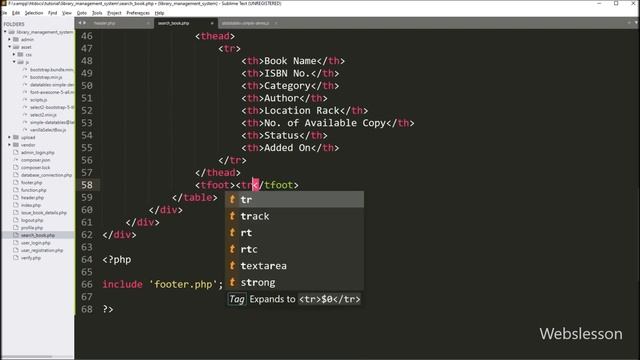Open function.php in the sidebar
Screen dimensions: 640x360
33,190
